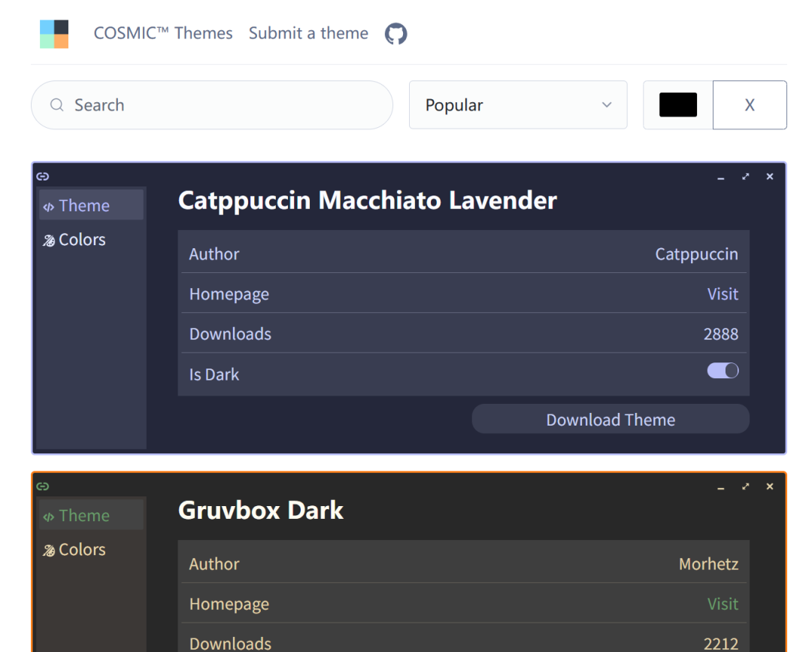Click minimize icon on Gruvbox Dark card
812x652 pixels.
[x=720, y=487]
